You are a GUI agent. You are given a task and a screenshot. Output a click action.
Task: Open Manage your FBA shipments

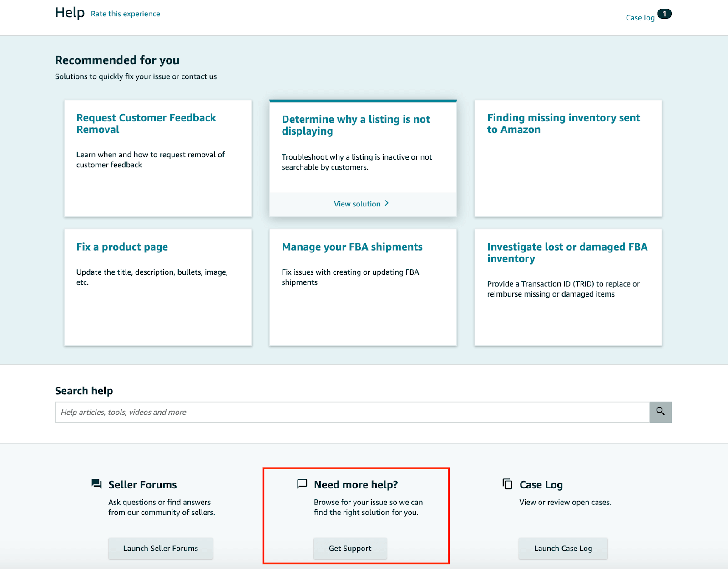(352, 247)
